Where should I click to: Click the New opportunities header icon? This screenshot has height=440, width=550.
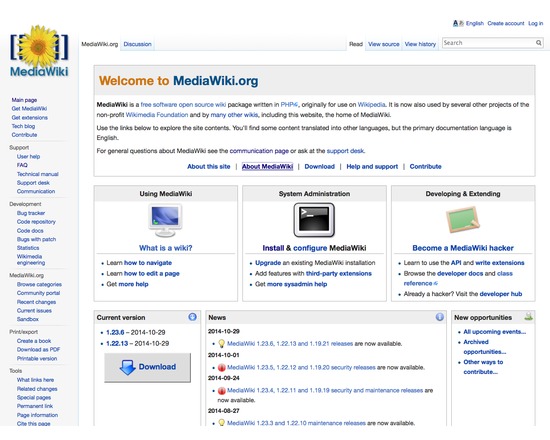tap(528, 316)
